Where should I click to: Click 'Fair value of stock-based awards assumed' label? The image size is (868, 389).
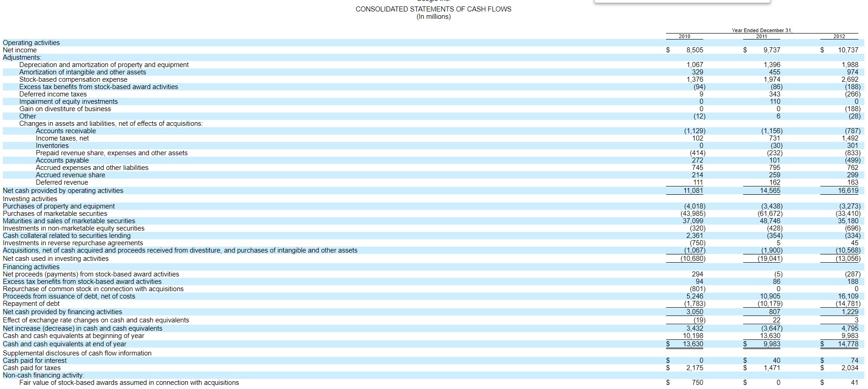[x=129, y=383]
